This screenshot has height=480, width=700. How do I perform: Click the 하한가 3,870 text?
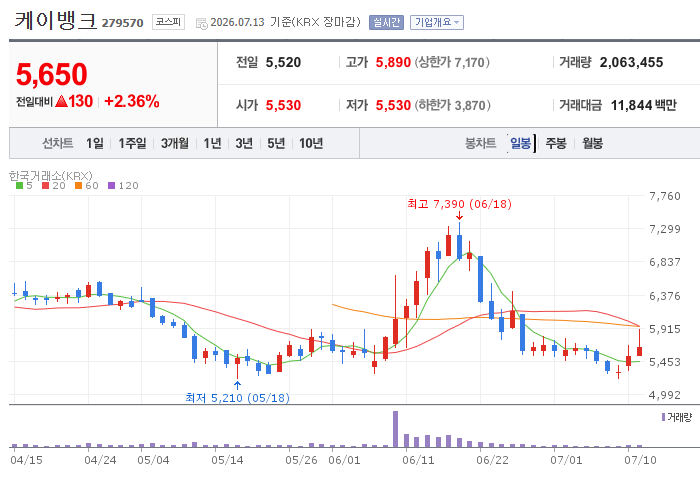(453, 105)
